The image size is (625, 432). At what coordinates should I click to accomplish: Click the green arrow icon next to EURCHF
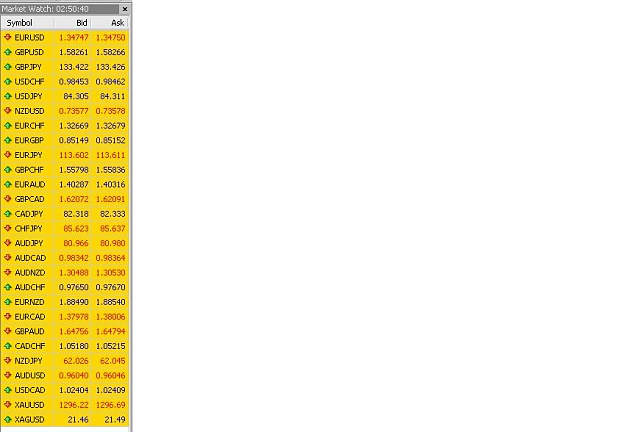pos(8,126)
